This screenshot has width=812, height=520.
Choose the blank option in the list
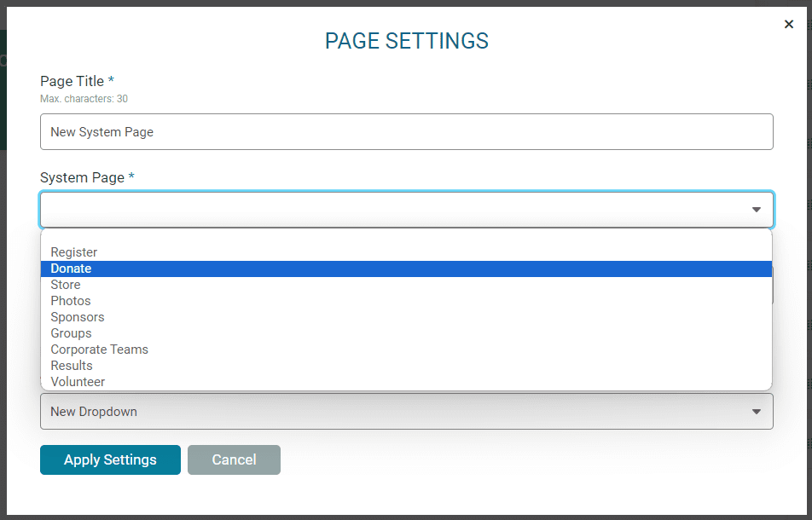[x=407, y=237]
